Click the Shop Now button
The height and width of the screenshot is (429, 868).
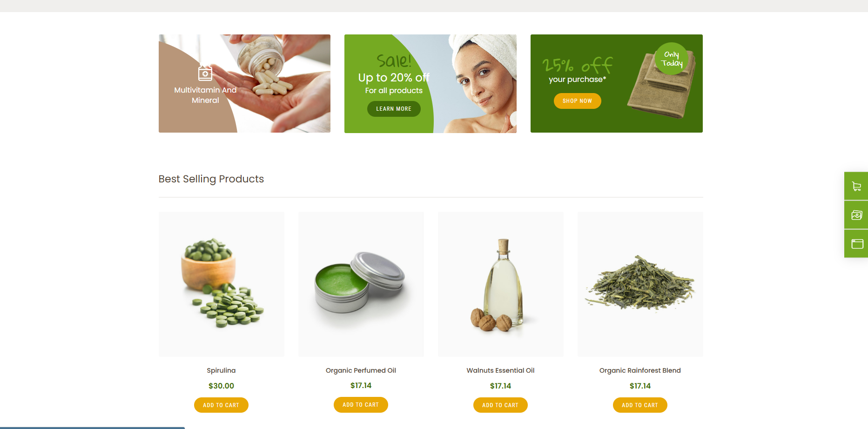coord(577,101)
